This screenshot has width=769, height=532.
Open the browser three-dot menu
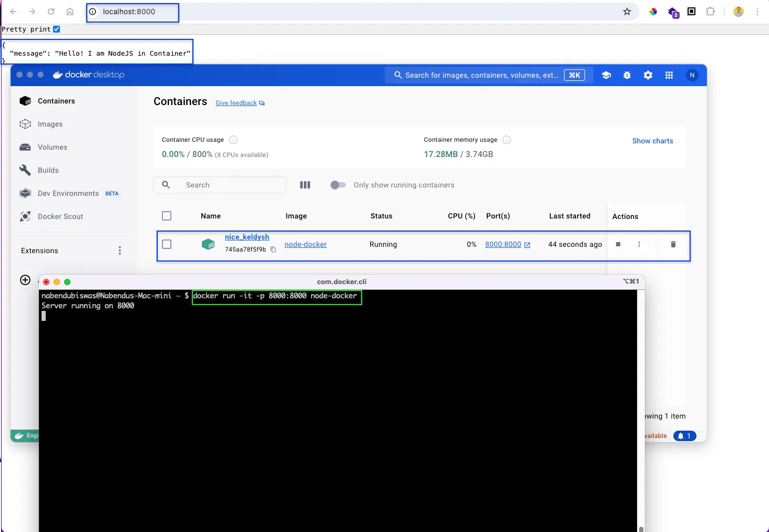[x=757, y=12]
